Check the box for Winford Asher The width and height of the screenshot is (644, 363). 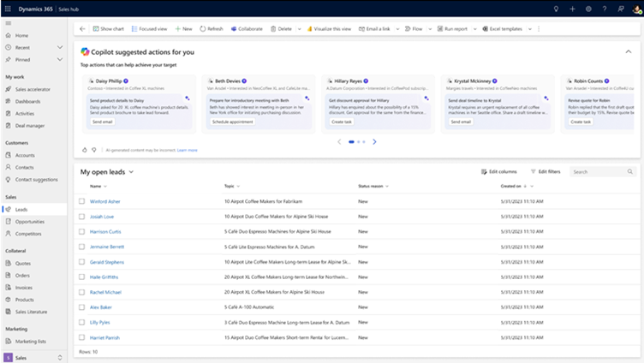pyautogui.click(x=82, y=201)
